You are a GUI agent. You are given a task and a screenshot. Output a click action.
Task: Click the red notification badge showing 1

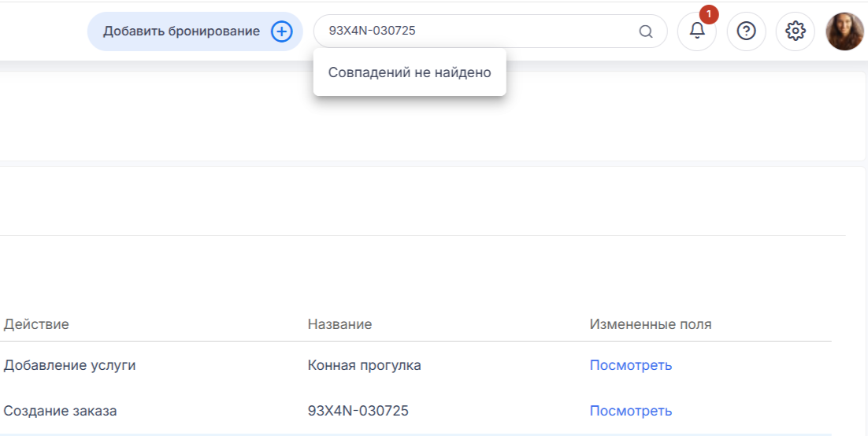[x=709, y=14]
